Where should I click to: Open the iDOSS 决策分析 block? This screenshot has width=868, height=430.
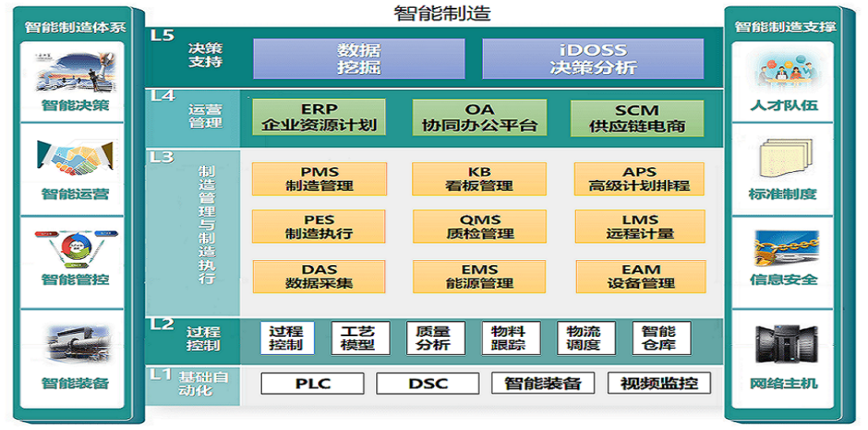[593, 58]
